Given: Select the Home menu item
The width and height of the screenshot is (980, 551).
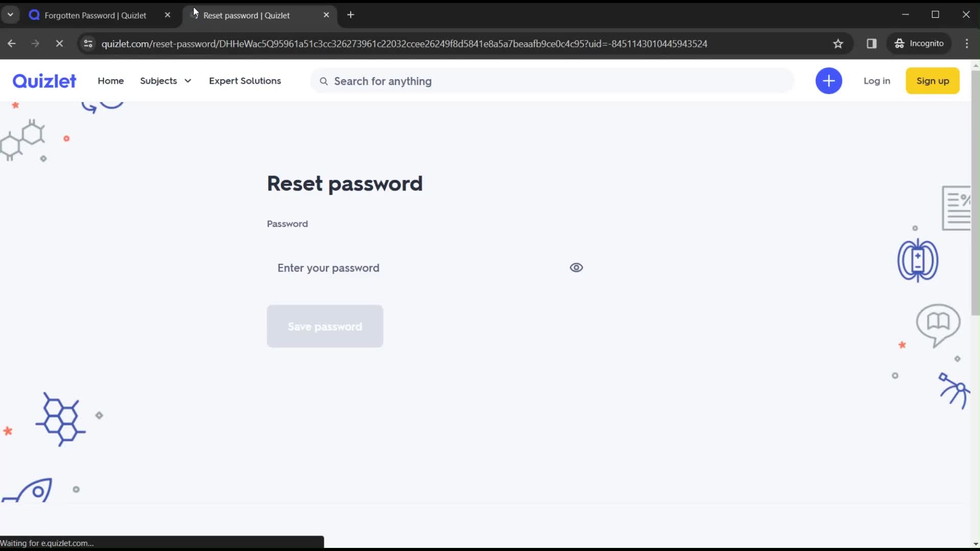Looking at the screenshot, I should [x=110, y=81].
